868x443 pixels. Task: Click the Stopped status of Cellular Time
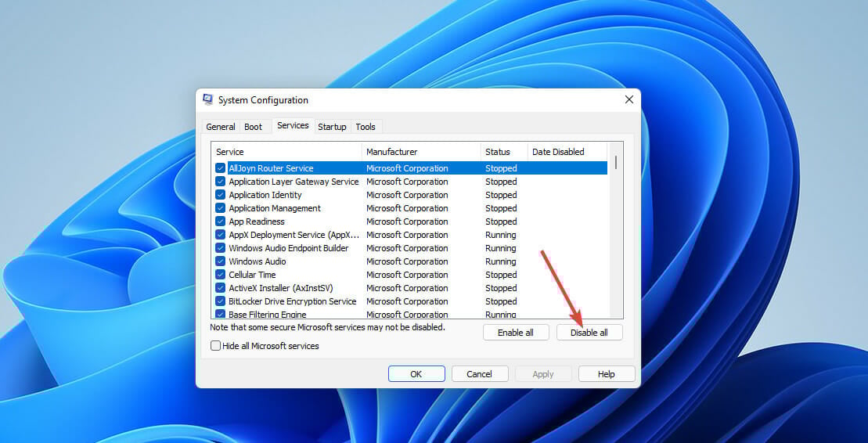[501, 275]
